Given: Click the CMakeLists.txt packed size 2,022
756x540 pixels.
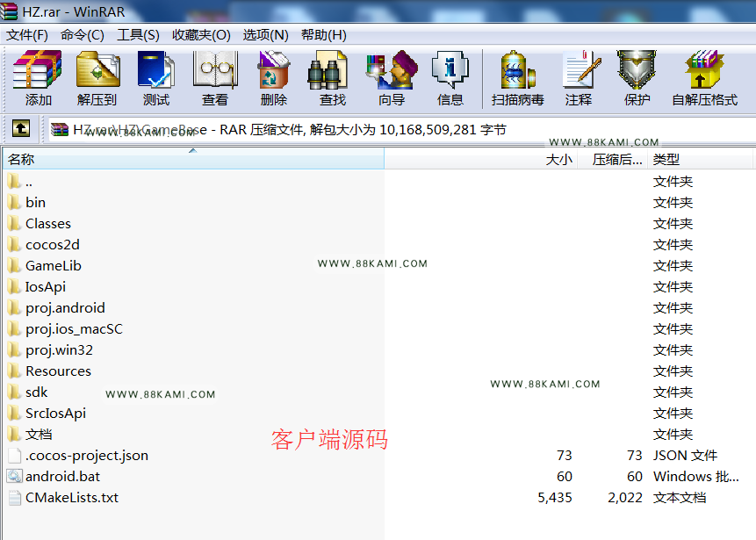Looking at the screenshot, I should (625, 498).
